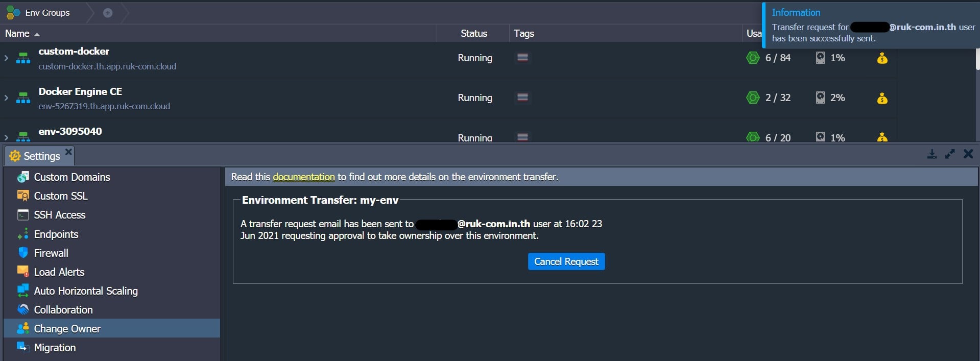Open disk usage icon for Docker Engine CE
980x361 pixels.
click(820, 98)
